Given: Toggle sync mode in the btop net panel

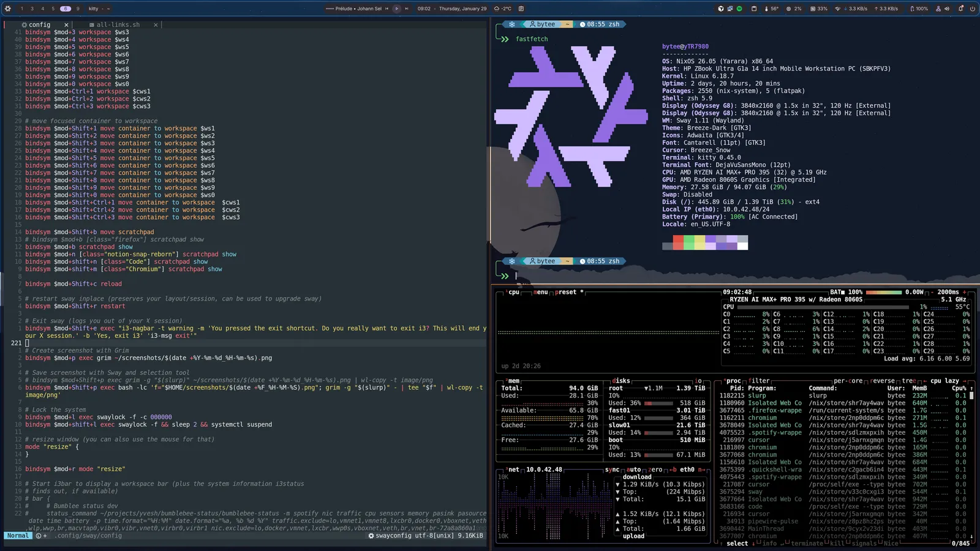Looking at the screenshot, I should pos(611,470).
